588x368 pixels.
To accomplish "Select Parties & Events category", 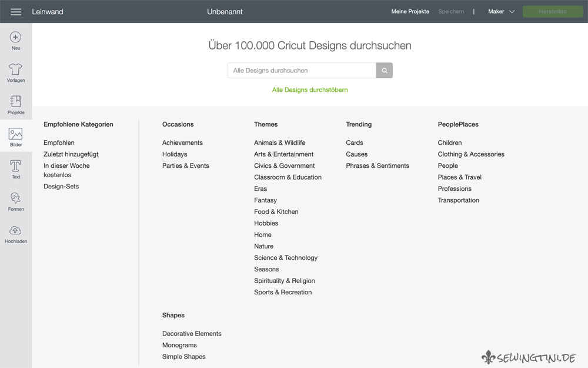I will [186, 165].
